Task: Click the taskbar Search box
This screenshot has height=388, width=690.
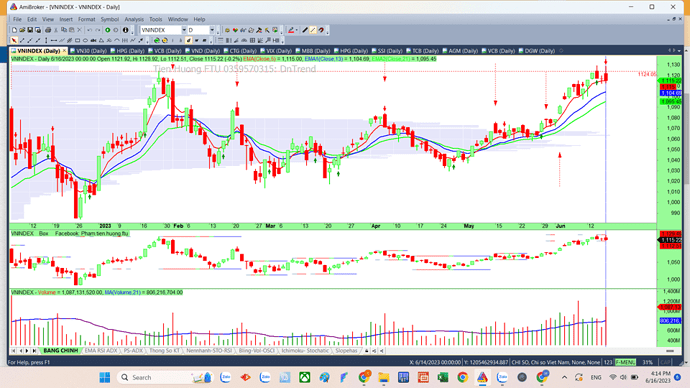Action: 165,377
